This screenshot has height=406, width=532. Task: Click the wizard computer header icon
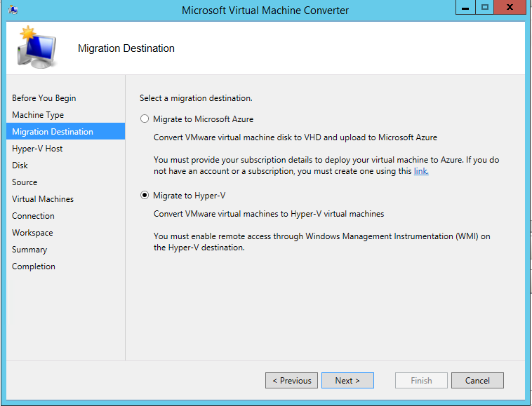(37, 47)
